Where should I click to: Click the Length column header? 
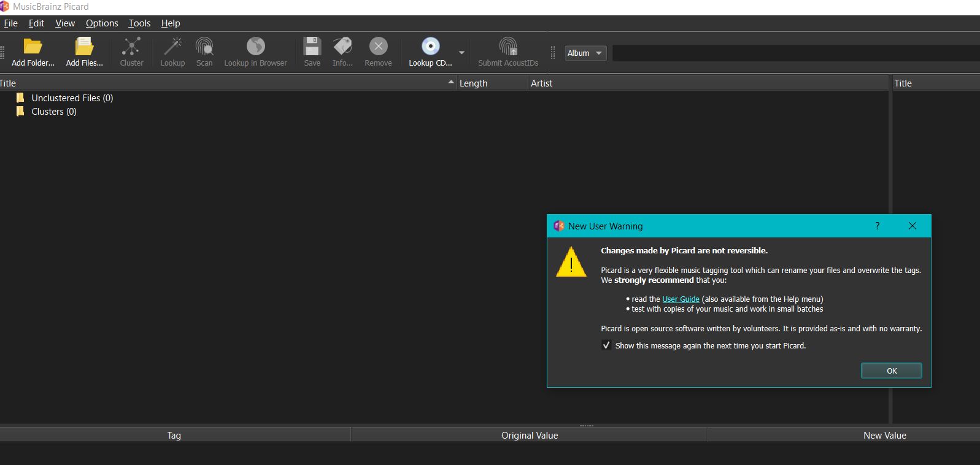[492, 83]
